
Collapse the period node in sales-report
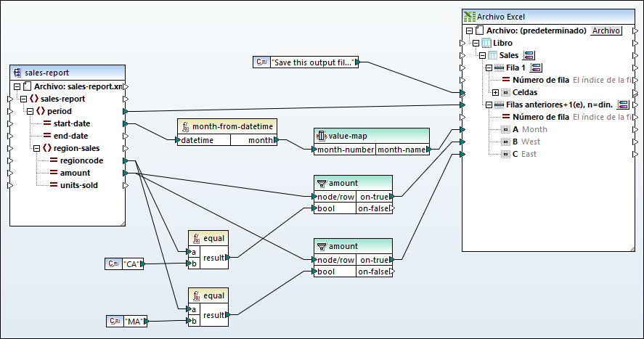30,111
